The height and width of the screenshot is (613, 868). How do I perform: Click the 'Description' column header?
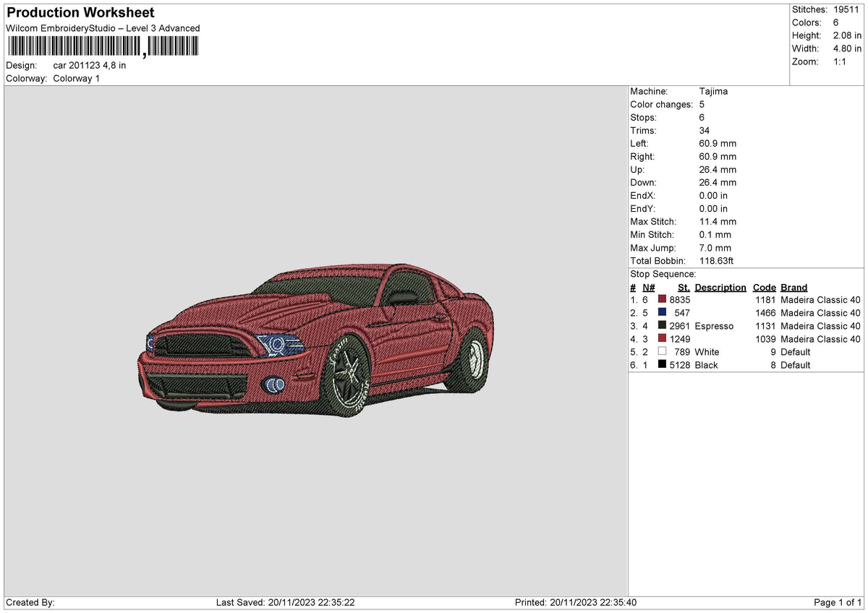click(x=720, y=287)
